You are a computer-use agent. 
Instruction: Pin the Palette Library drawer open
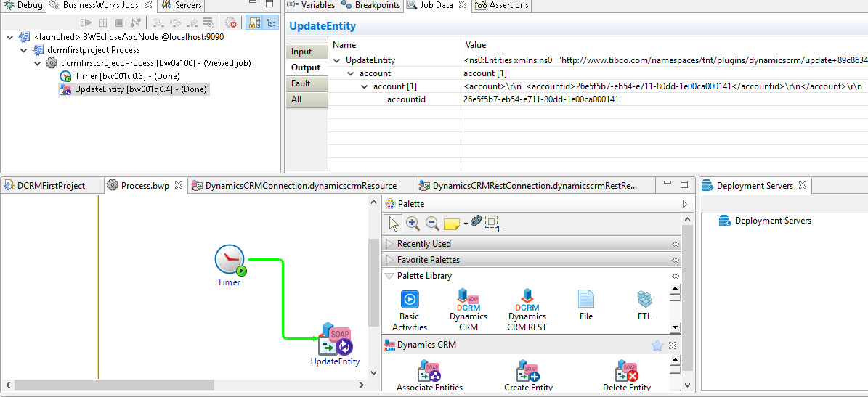point(676,276)
